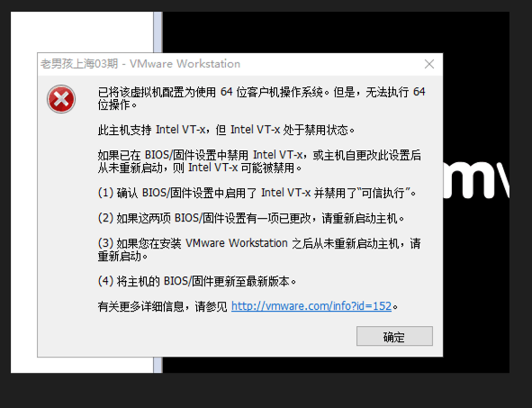Click the black VM console above the dialog
This screenshot has height=408, width=532.
click(336, 32)
